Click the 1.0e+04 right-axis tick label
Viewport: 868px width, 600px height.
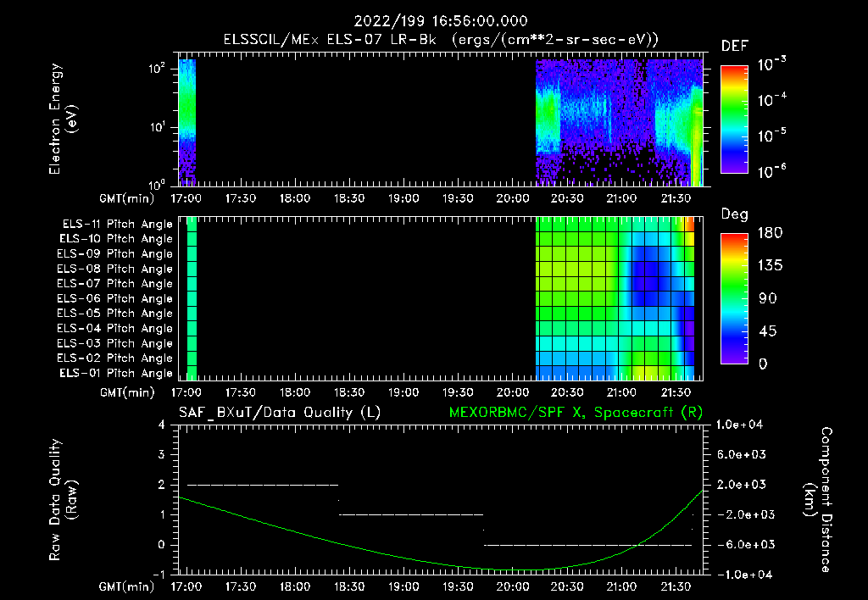click(x=739, y=425)
